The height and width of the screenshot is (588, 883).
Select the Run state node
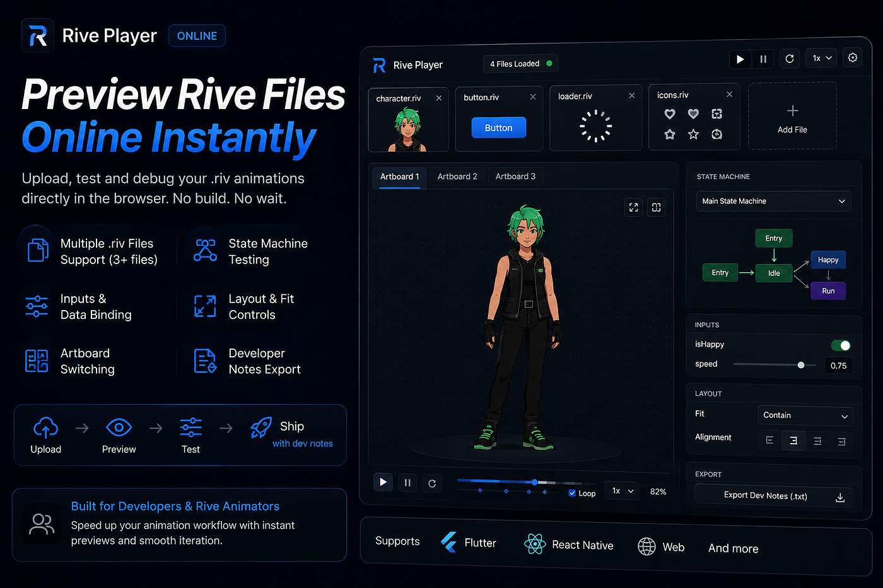tap(828, 291)
